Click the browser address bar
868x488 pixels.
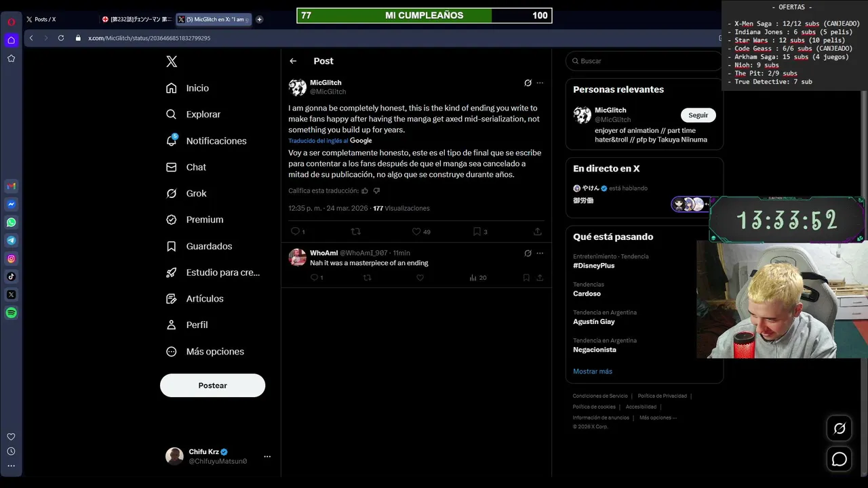tap(393, 38)
